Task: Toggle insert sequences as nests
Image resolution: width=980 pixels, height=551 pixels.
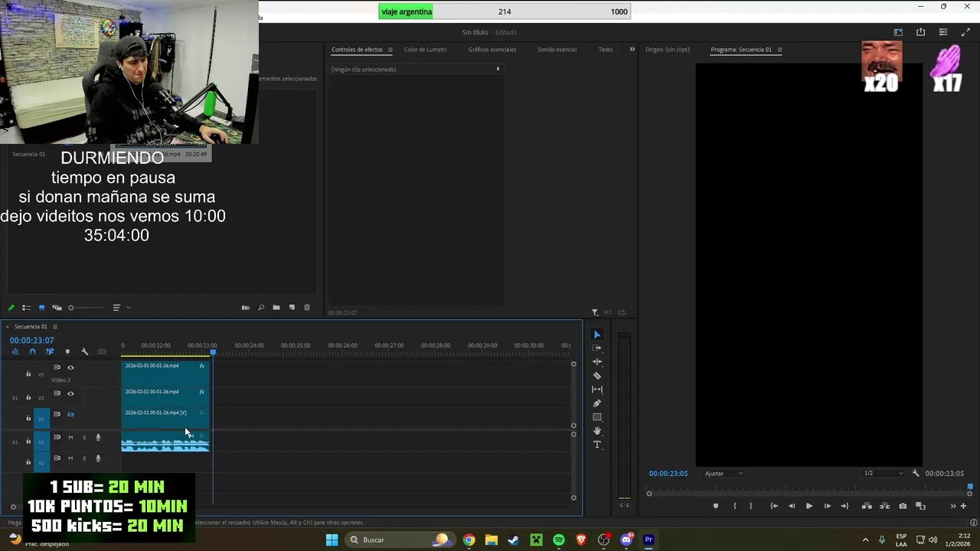Action: [15, 351]
